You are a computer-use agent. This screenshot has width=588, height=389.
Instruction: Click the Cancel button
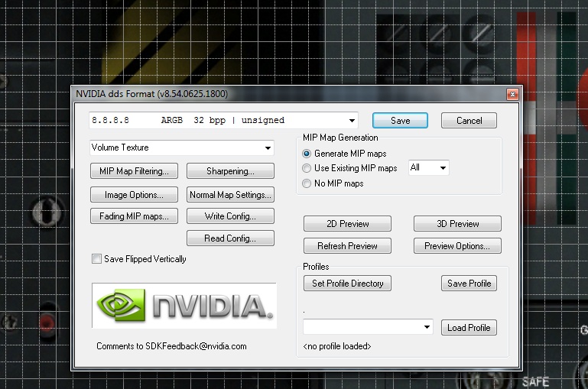tap(469, 121)
